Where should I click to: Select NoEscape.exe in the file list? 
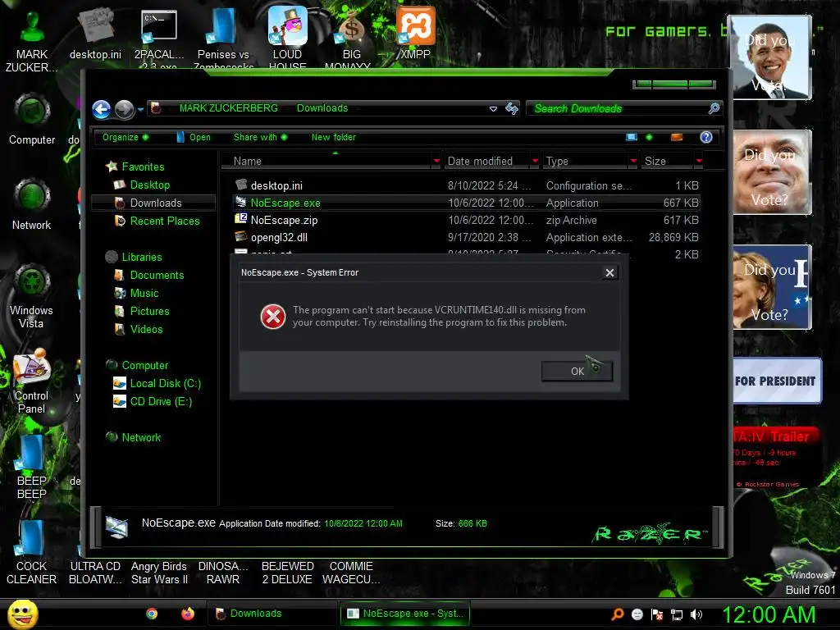pyautogui.click(x=466, y=203)
